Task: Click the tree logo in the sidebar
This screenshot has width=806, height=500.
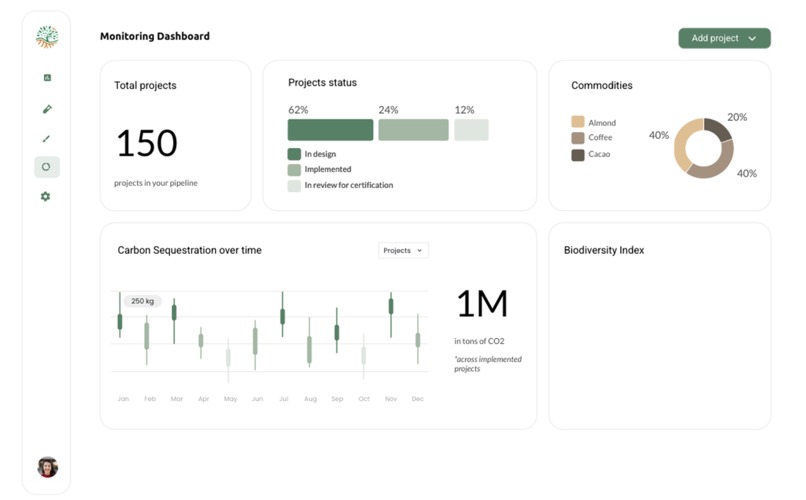Action: click(x=47, y=37)
